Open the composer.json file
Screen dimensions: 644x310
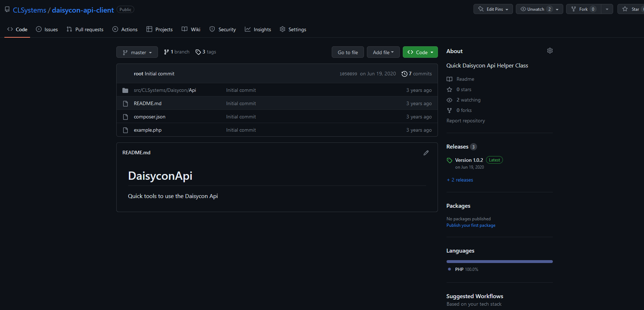150,117
